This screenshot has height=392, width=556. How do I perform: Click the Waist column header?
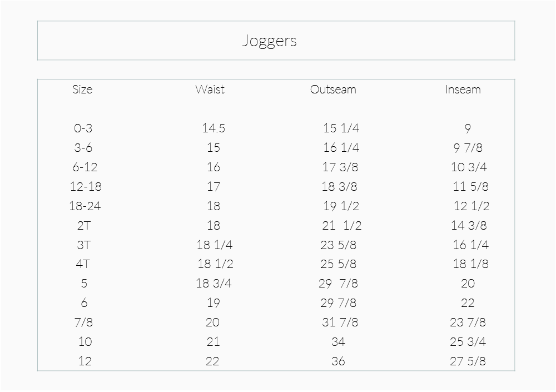click(210, 90)
